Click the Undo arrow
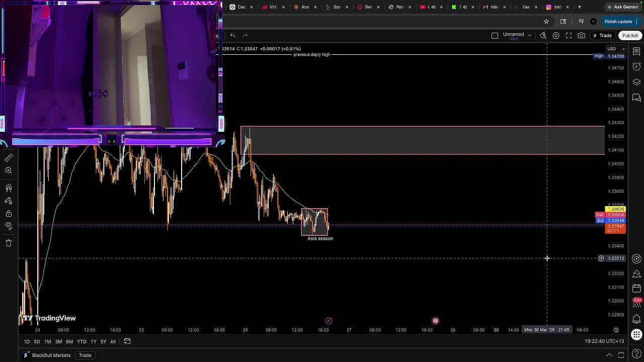 pos(232,35)
